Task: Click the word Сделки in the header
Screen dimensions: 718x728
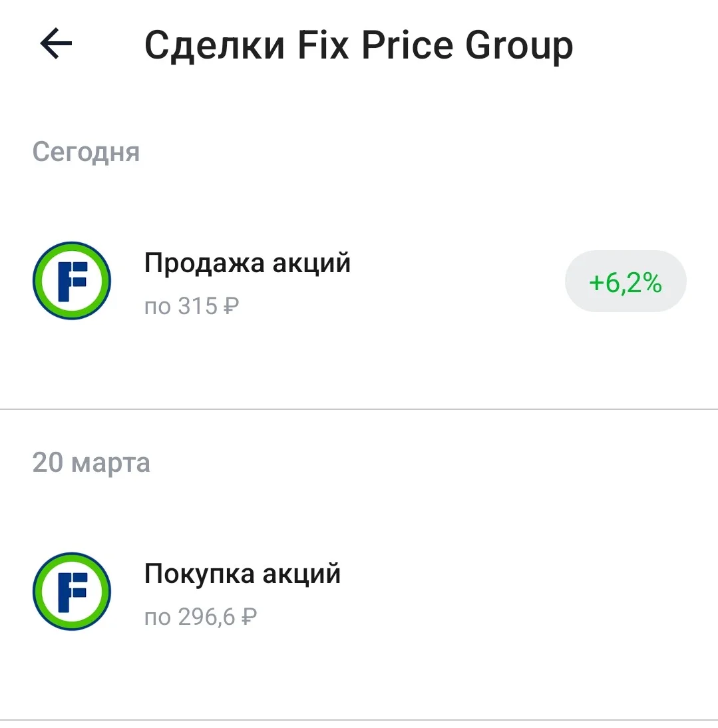Action: coord(214,45)
